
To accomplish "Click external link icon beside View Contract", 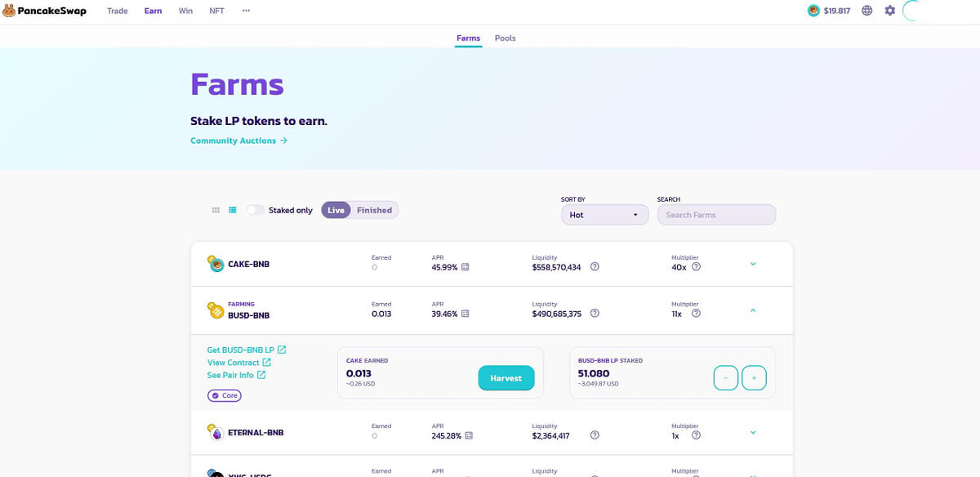I will [266, 363].
